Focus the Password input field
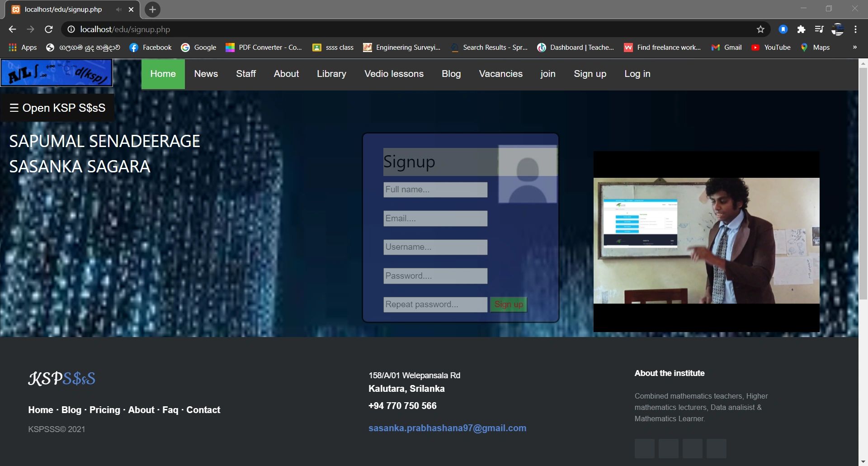The image size is (868, 466). pyautogui.click(x=435, y=276)
